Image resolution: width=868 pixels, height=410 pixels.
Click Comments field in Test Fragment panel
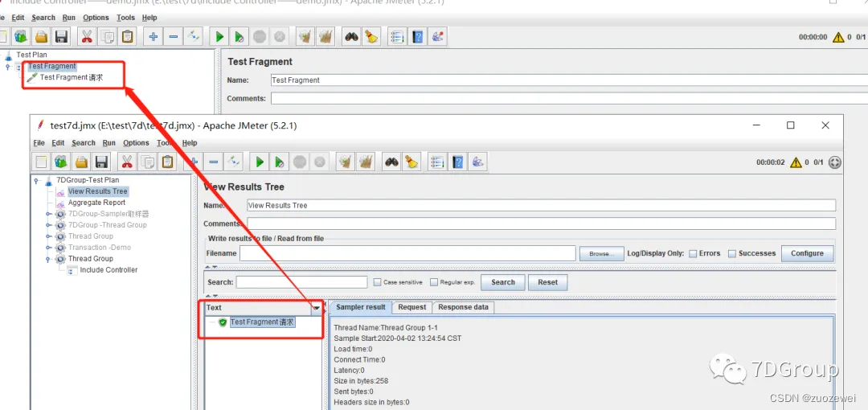(569, 99)
